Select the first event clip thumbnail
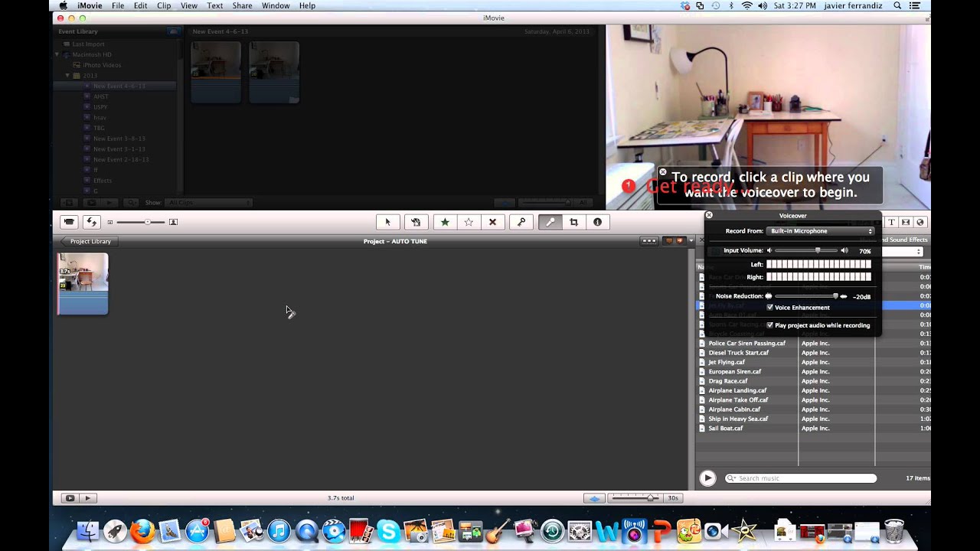The height and width of the screenshot is (551, 980). coord(216,72)
